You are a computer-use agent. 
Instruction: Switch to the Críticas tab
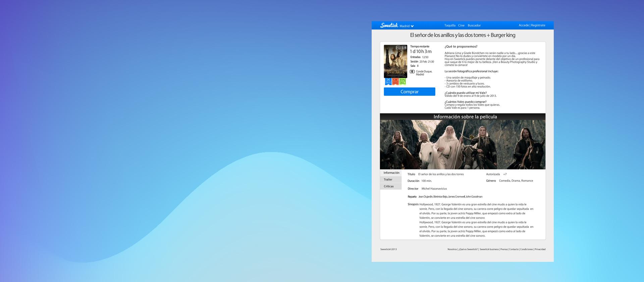pos(391,186)
